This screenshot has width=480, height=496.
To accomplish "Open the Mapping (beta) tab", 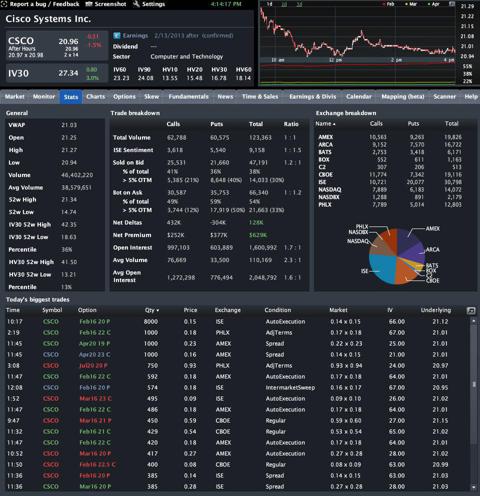I will coord(403,97).
